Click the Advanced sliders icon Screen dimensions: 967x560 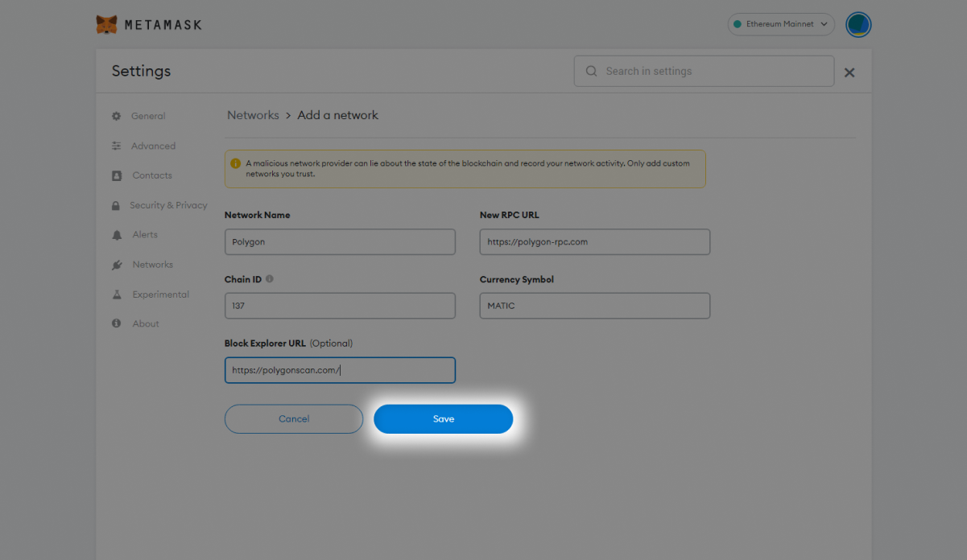pyautogui.click(x=116, y=146)
